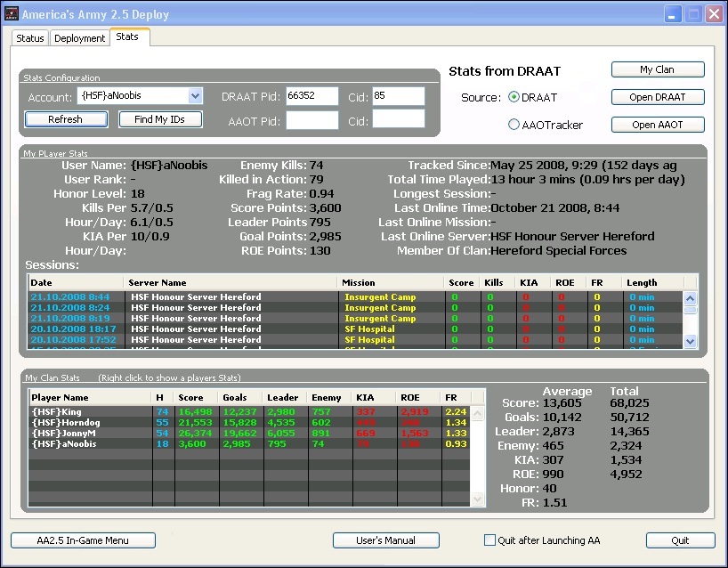The height and width of the screenshot is (568, 728).
Task: Click the America's Army title bar icon
Action: 12,13
